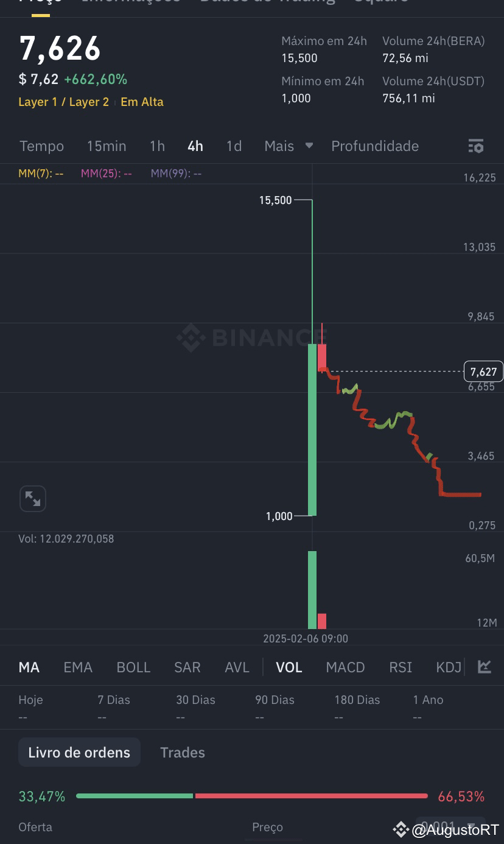Open chart settings icon beside Profundidade

point(476,146)
